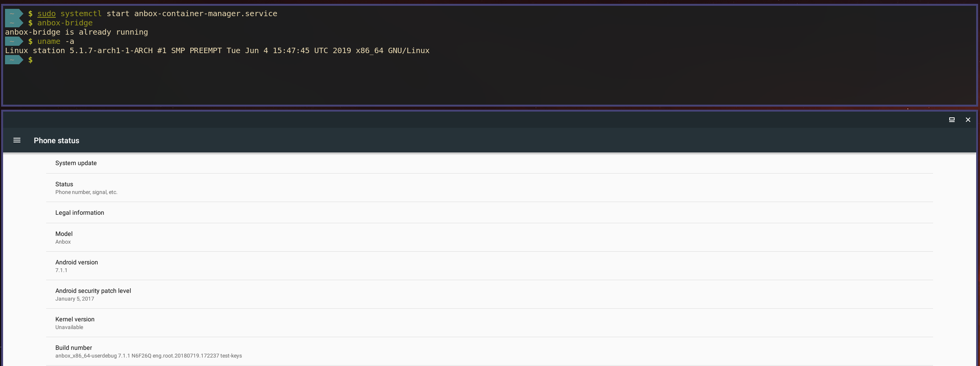Click the teal prompt arrow on the last terminal line
Image resolution: width=980 pixels, height=366 pixels.
[14, 60]
